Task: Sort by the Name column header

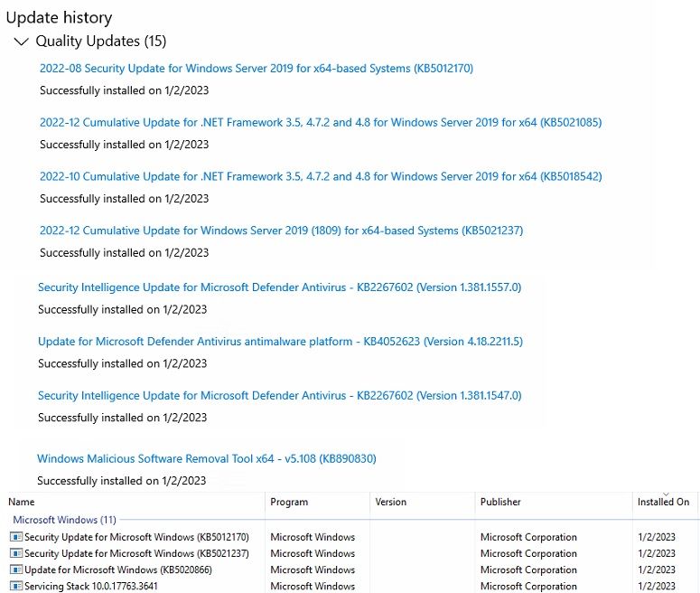Action: point(135,502)
